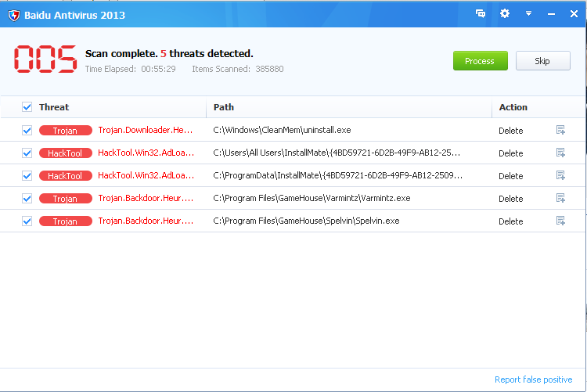
Task: Click the red 005 threat counter
Action: 45,59
